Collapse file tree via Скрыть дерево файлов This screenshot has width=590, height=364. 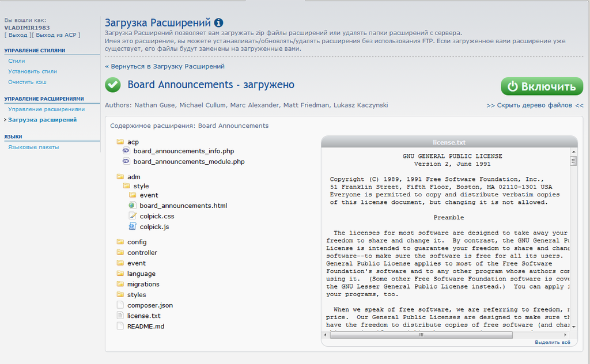tap(535, 105)
